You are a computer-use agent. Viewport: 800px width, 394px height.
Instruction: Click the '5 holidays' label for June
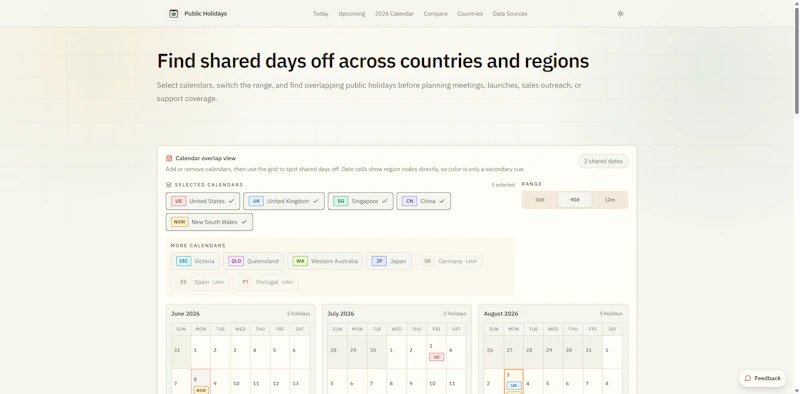pyautogui.click(x=298, y=313)
